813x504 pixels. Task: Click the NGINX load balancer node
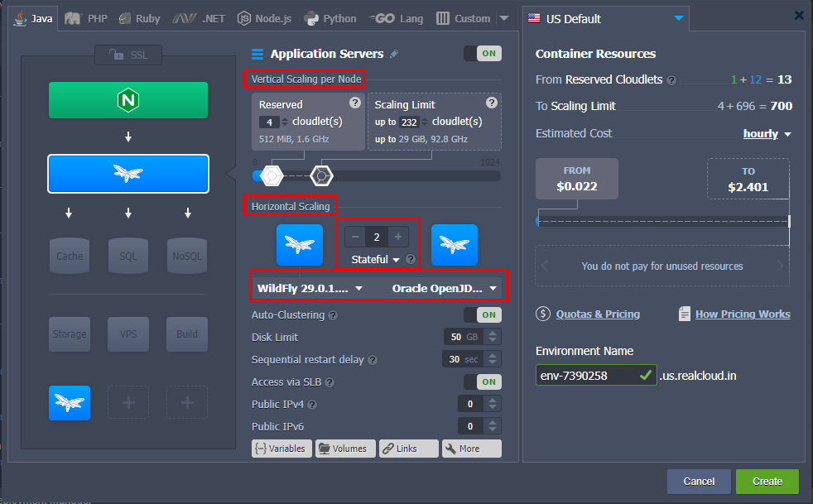pos(128,100)
